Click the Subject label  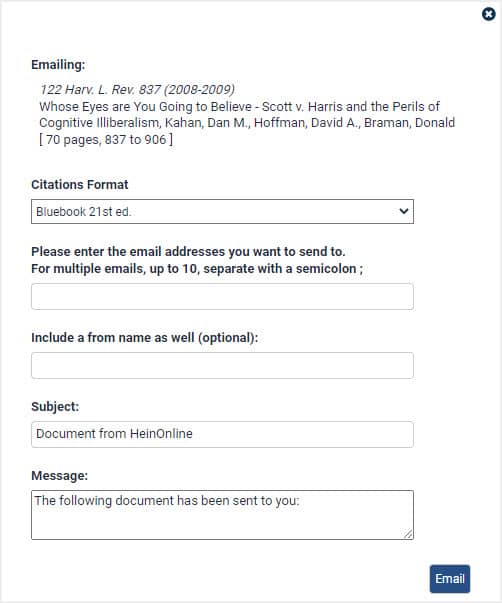tap(55, 406)
